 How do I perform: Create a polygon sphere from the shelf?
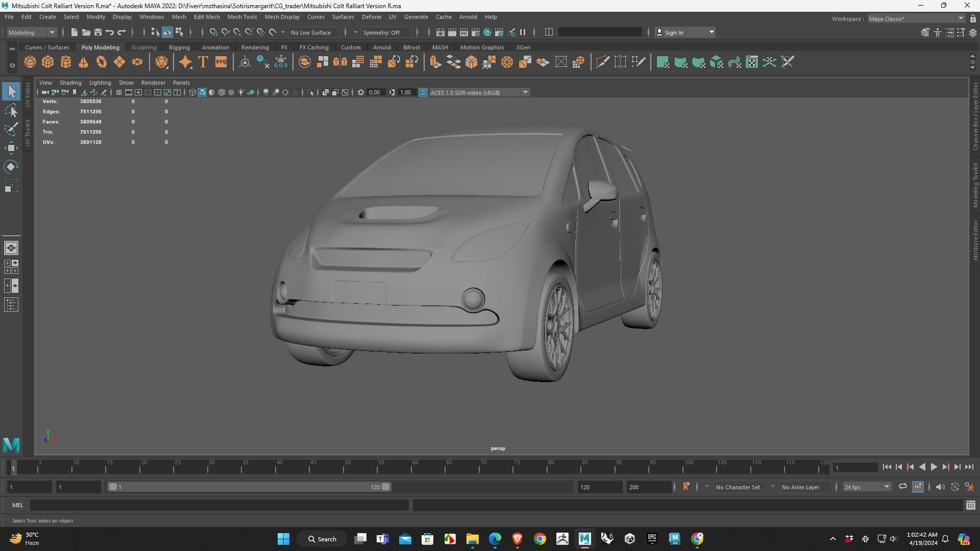[x=30, y=62]
